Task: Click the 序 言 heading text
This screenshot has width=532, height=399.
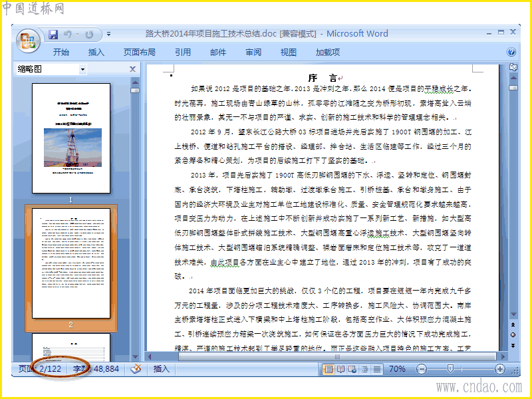Action: pos(323,78)
